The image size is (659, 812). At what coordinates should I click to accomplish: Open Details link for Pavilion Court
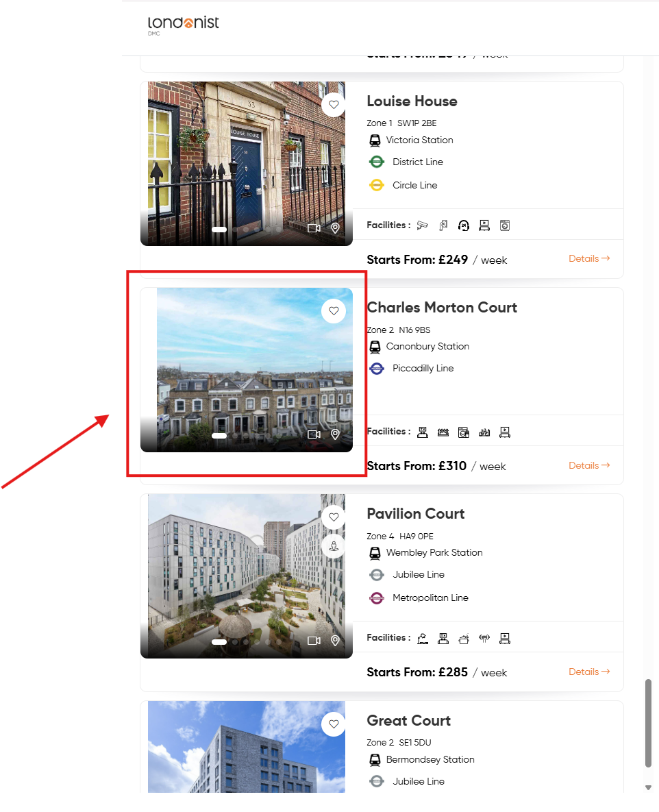coord(589,672)
